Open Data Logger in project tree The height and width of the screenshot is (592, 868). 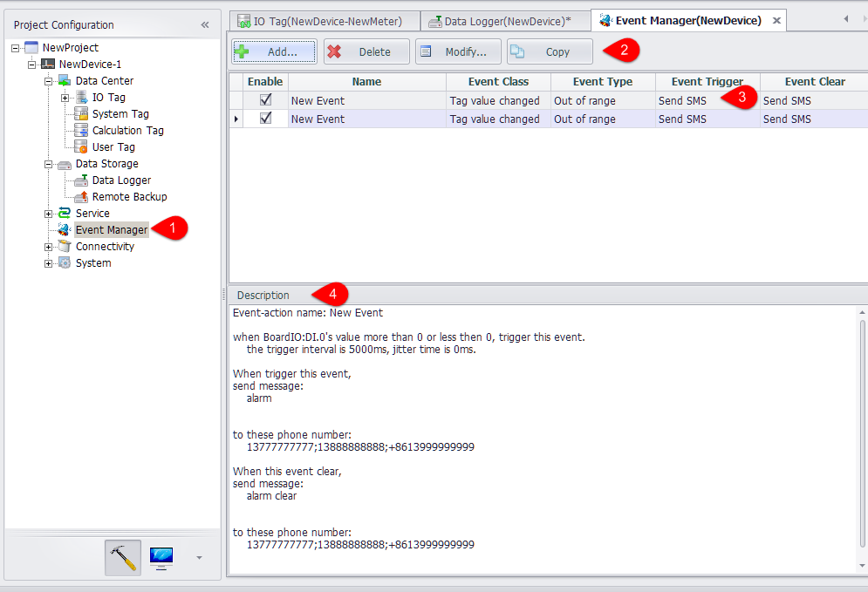121,180
